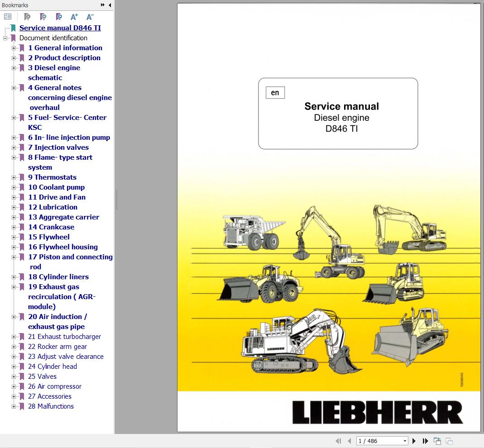The width and height of the screenshot is (484, 448).
Task: Collapse the Bookmarks panel with left arrow
Action: click(x=110, y=5)
